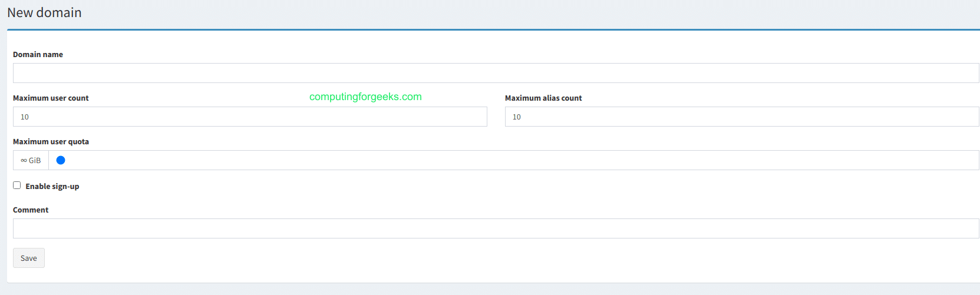The height and width of the screenshot is (295, 980).
Task: Click the '∞ GiB' quota value label
Action: pyautogui.click(x=31, y=160)
